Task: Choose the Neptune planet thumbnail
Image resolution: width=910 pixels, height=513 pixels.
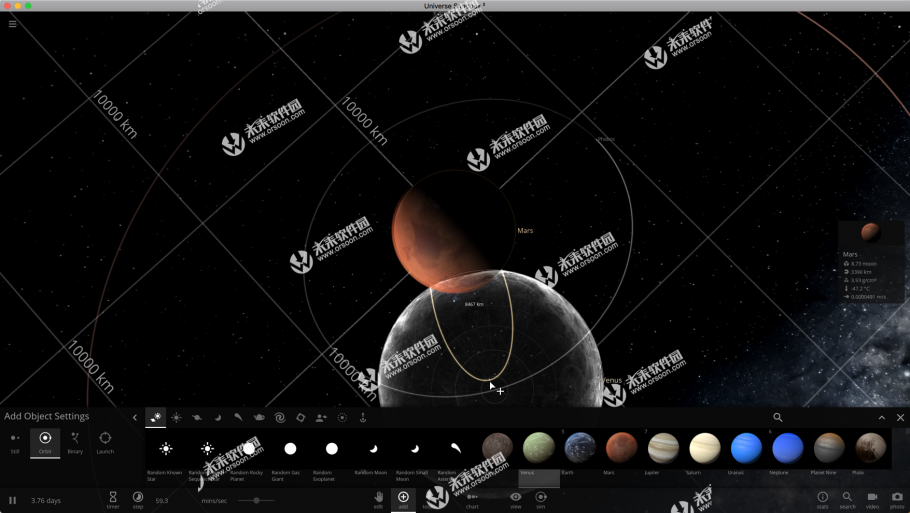Action: coord(788,447)
